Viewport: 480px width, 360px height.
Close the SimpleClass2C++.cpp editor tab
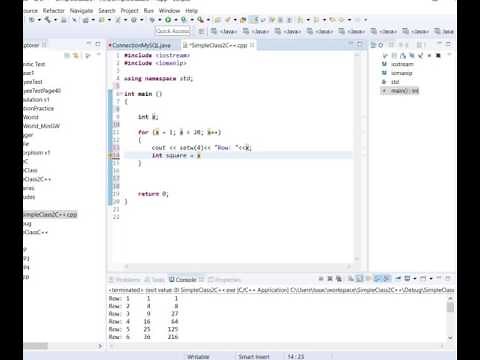coord(252,45)
